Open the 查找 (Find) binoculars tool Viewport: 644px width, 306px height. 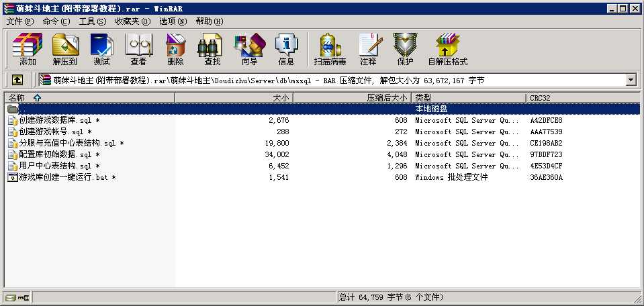click(x=212, y=49)
